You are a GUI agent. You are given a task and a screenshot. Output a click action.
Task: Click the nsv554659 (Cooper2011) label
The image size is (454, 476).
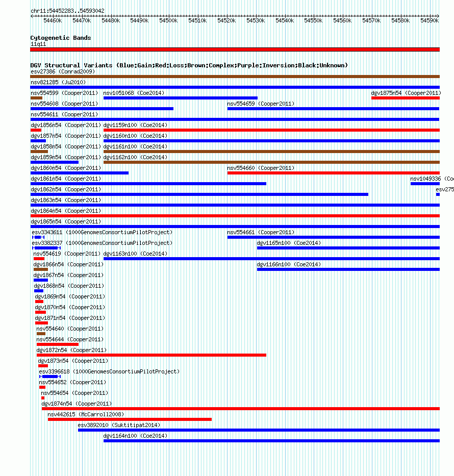click(261, 104)
